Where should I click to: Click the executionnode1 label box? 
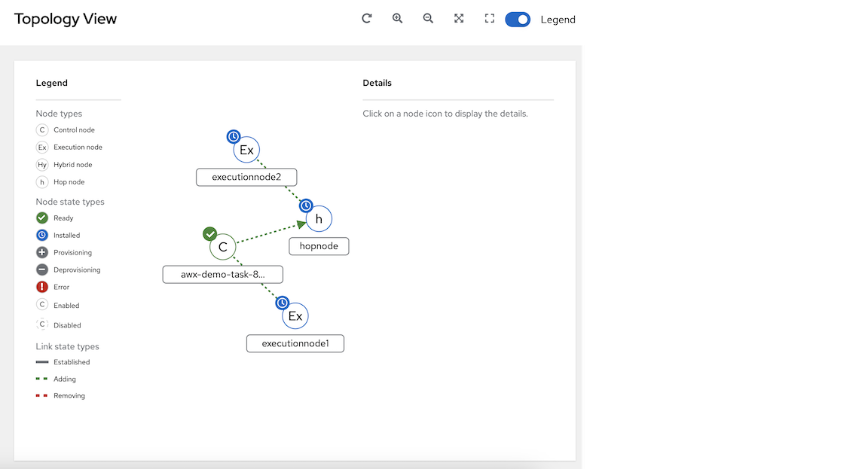point(295,343)
